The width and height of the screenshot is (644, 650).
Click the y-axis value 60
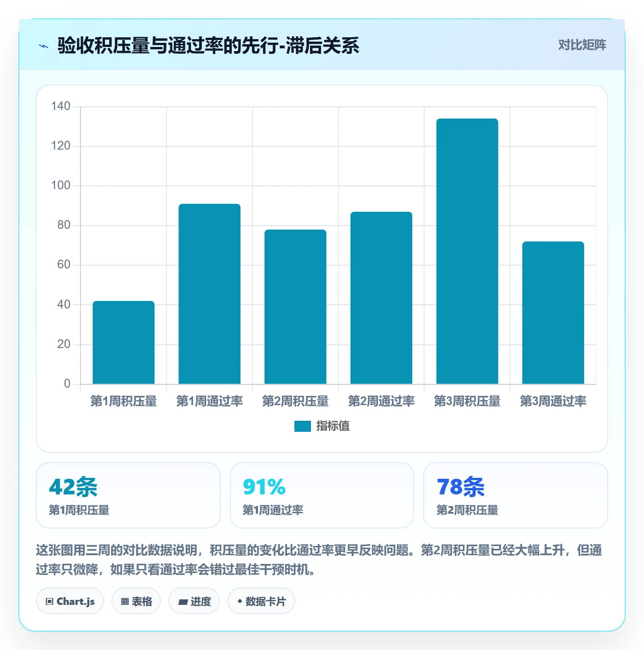click(x=63, y=265)
